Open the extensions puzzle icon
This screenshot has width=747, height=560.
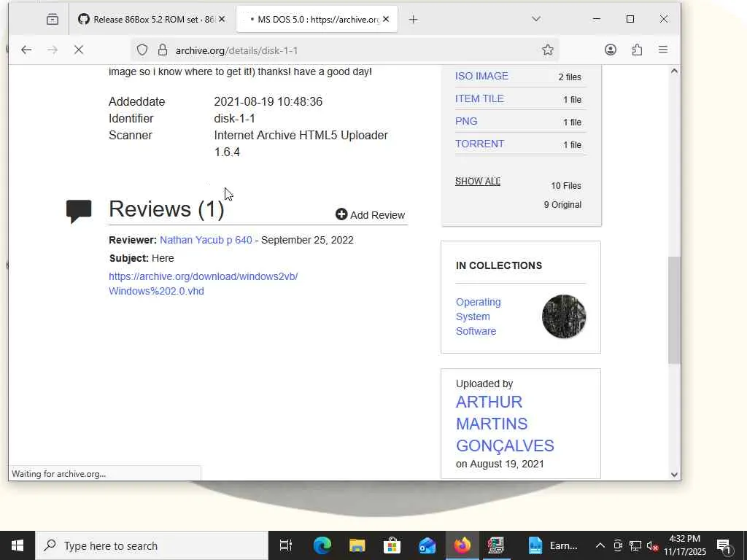coord(637,50)
